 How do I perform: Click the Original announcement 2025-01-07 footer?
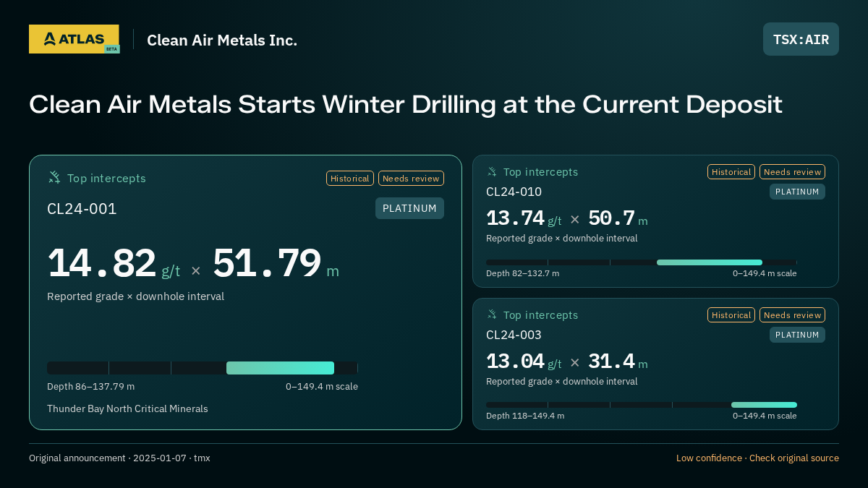click(x=119, y=458)
